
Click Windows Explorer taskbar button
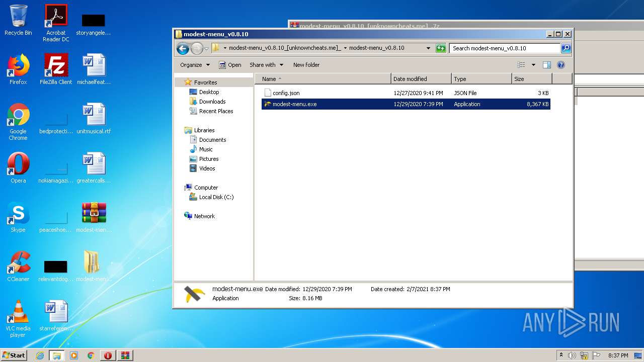(56, 355)
